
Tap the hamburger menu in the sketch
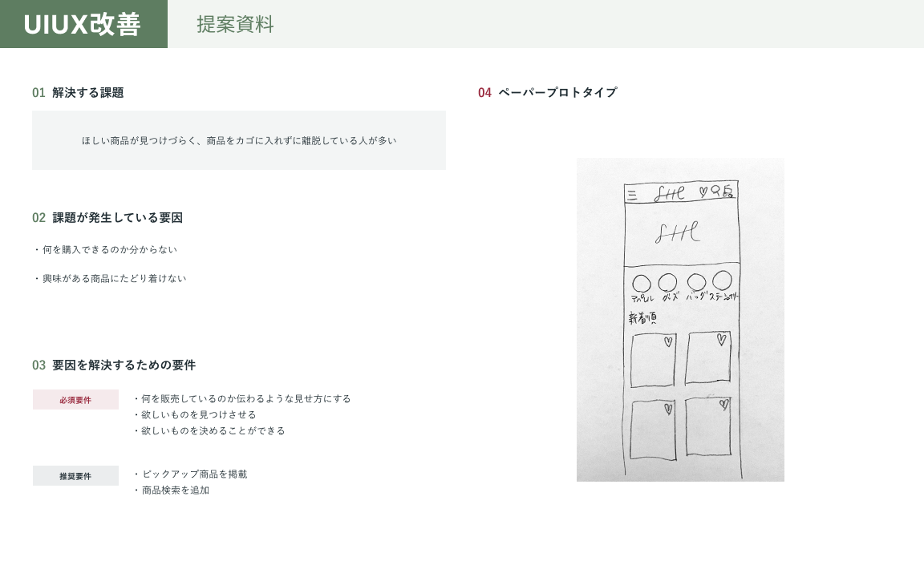tap(632, 194)
